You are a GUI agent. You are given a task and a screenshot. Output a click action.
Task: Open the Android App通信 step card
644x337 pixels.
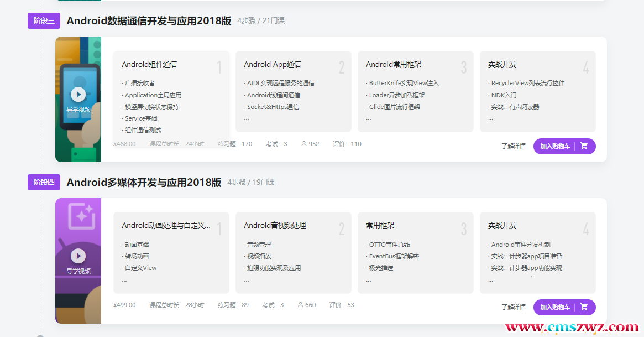(x=293, y=92)
